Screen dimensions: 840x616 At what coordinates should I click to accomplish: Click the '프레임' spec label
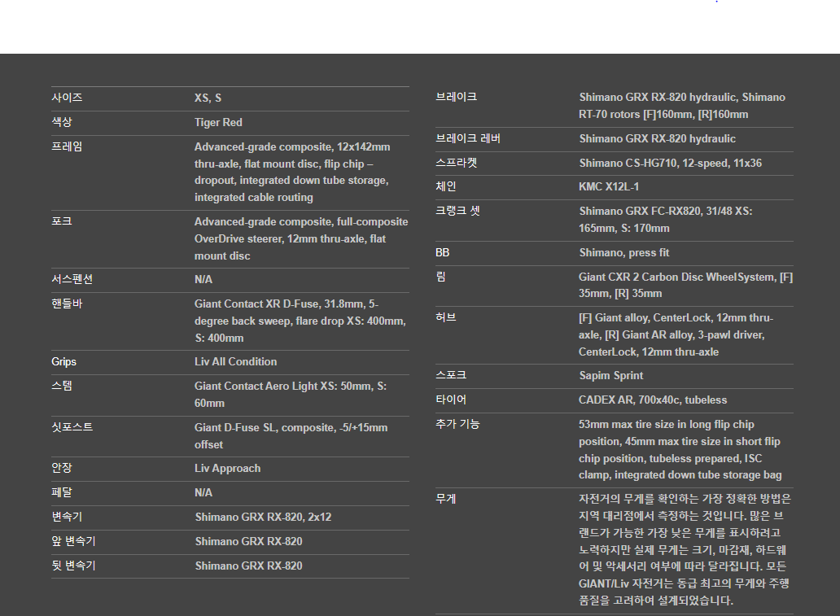point(67,146)
